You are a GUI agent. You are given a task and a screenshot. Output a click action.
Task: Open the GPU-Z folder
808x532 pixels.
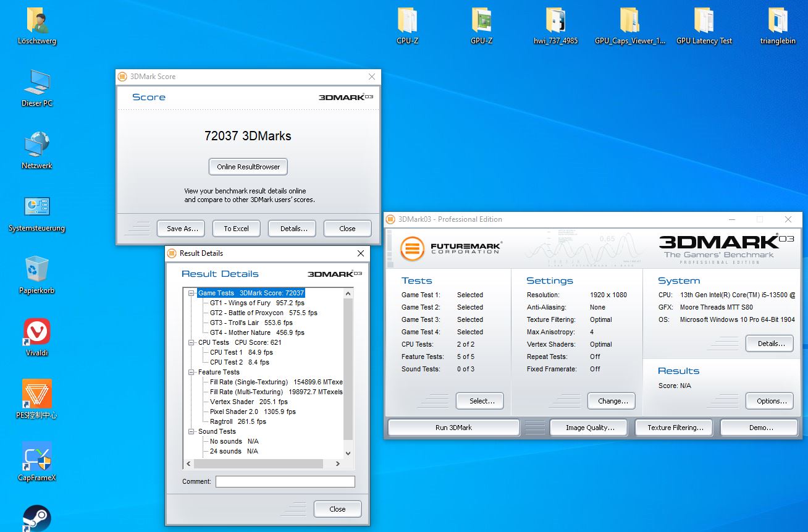[x=481, y=27]
